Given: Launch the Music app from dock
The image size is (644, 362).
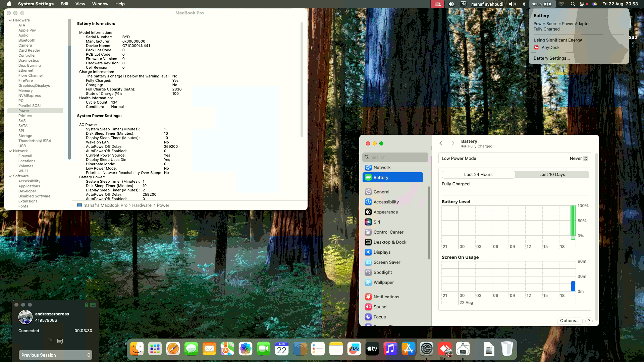Looking at the screenshot, I should [390, 349].
